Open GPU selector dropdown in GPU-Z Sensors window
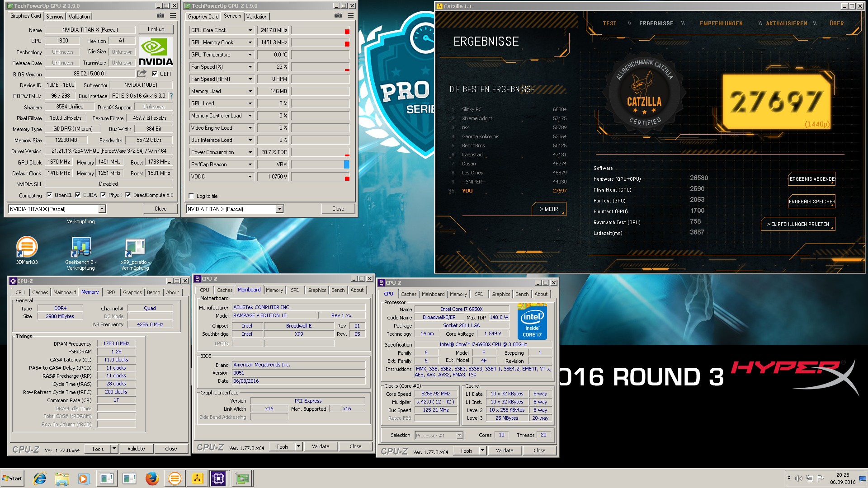 tap(279, 209)
